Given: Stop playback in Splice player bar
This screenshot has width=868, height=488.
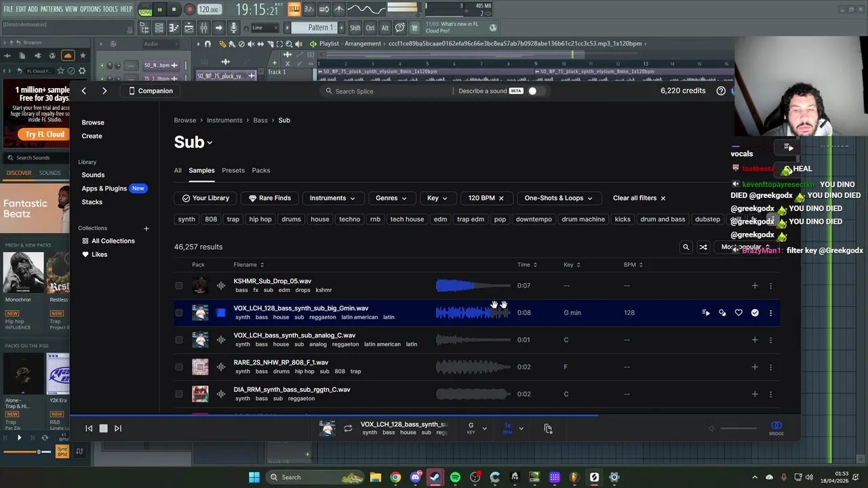Looking at the screenshot, I should [x=103, y=428].
